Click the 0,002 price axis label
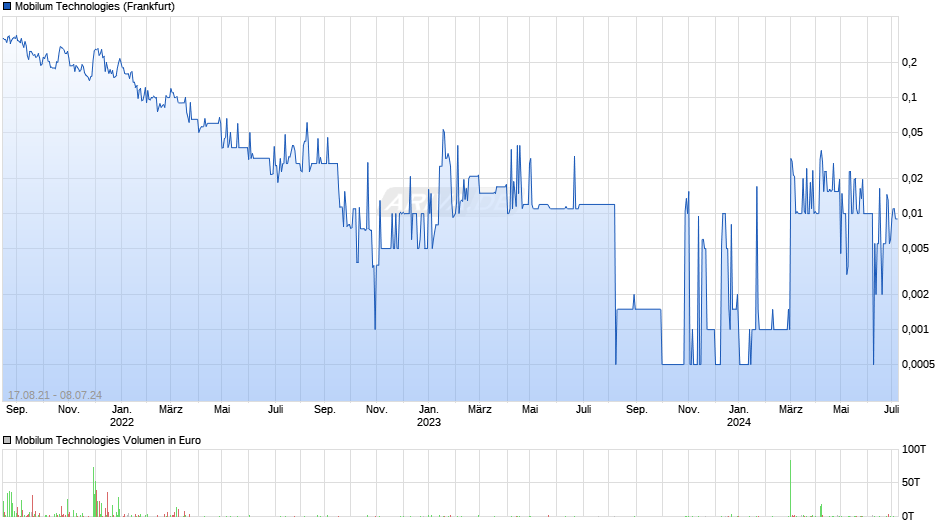The image size is (940, 526). point(915,294)
